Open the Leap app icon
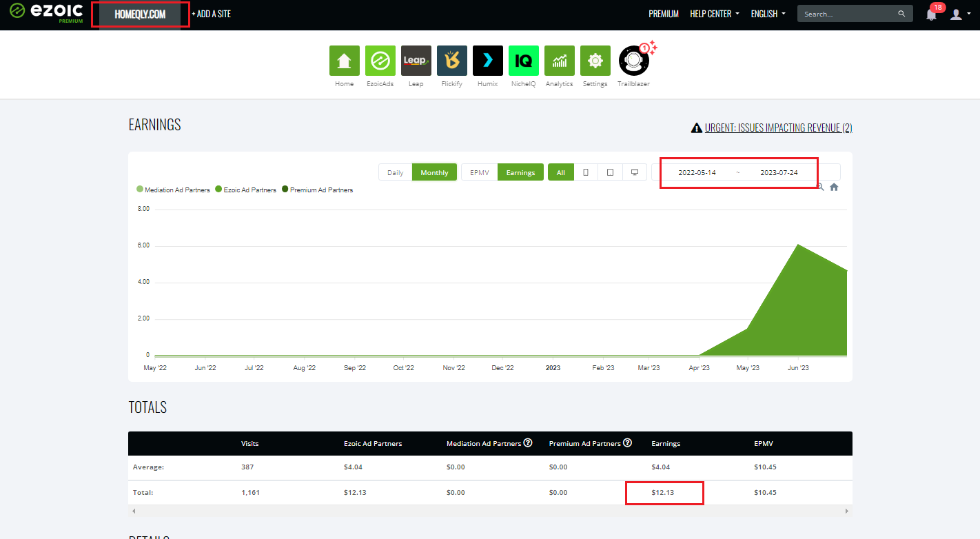Viewport: 980px width, 539px height. point(416,61)
